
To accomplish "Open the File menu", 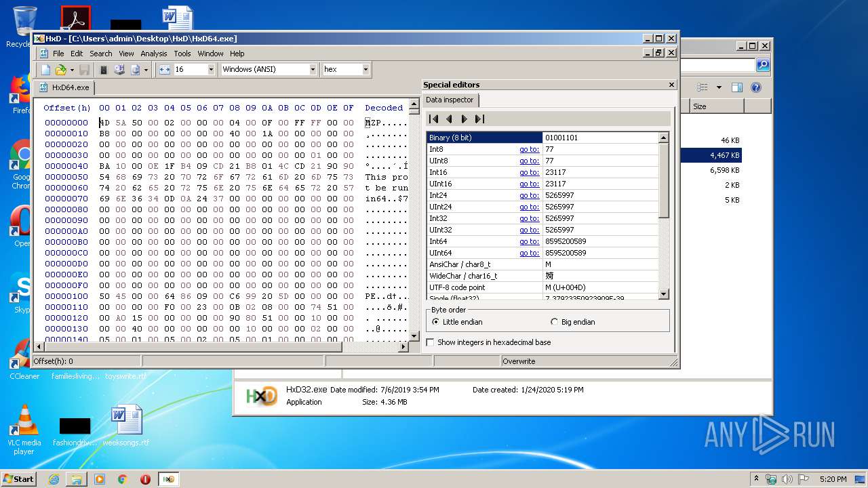I will (58, 54).
